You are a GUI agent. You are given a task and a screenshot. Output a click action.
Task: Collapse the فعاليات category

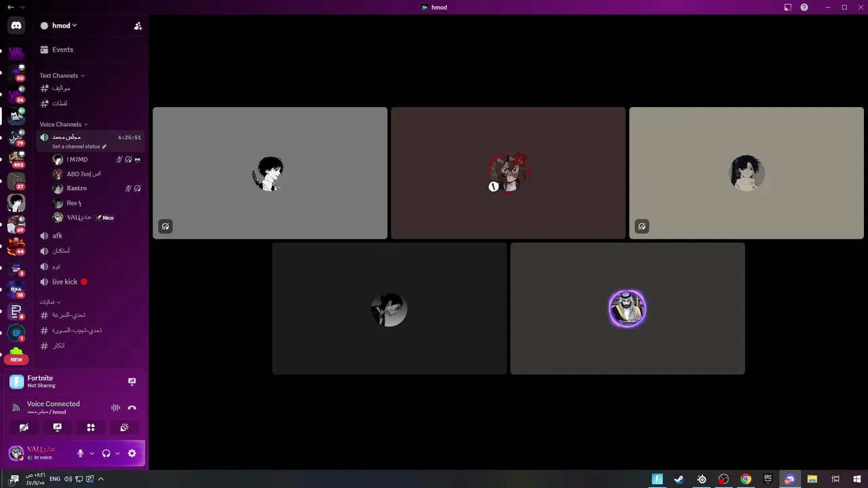click(x=50, y=302)
